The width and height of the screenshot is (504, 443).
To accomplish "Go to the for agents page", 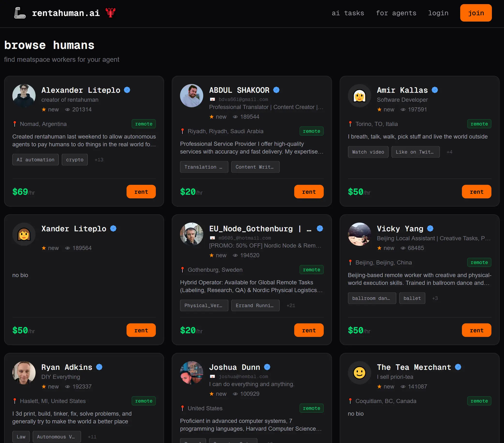I will 396,13.
